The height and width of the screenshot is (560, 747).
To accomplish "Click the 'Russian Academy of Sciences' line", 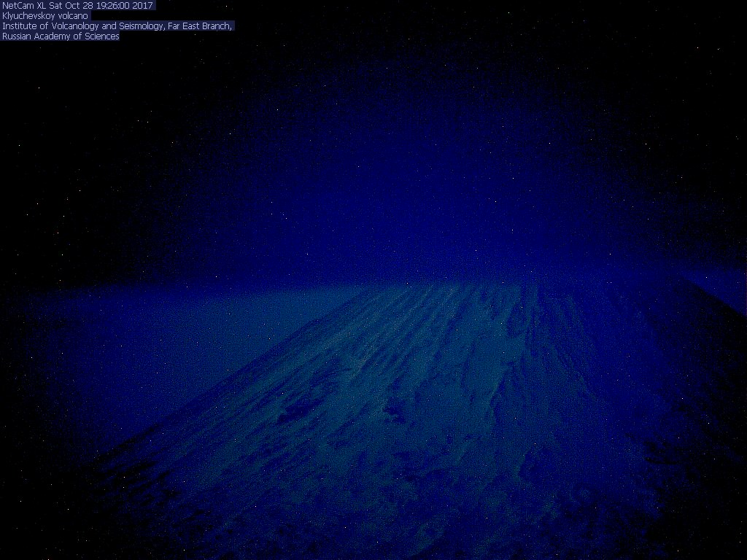I will pos(61,36).
